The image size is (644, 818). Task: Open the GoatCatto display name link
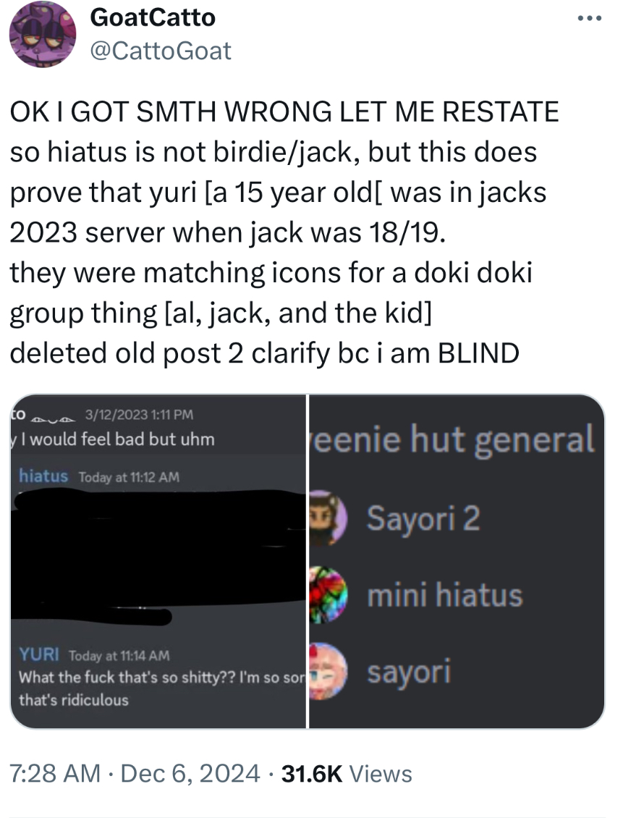pyautogui.click(x=153, y=17)
